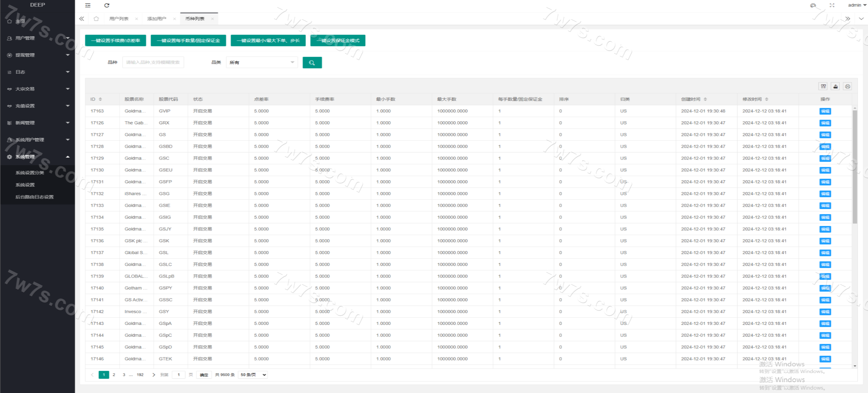868x393 pixels.
Task: Click 编辑 button for row 17163
Action: pos(825,111)
